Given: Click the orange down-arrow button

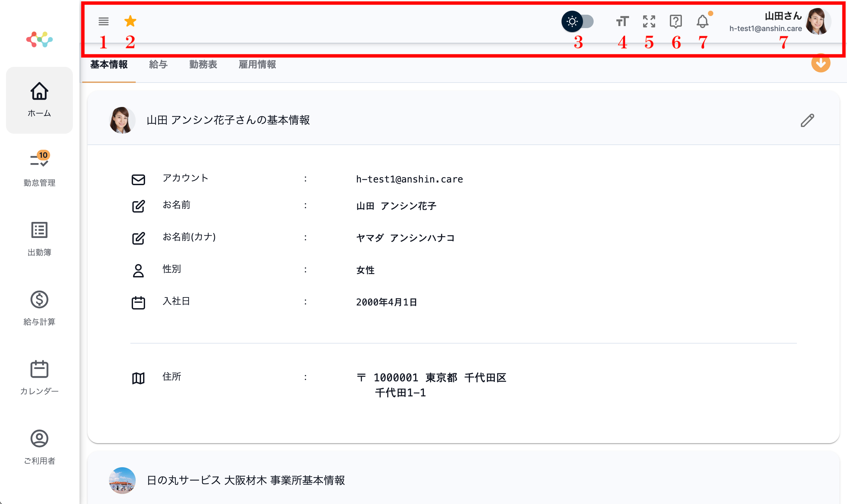Looking at the screenshot, I should [x=821, y=63].
